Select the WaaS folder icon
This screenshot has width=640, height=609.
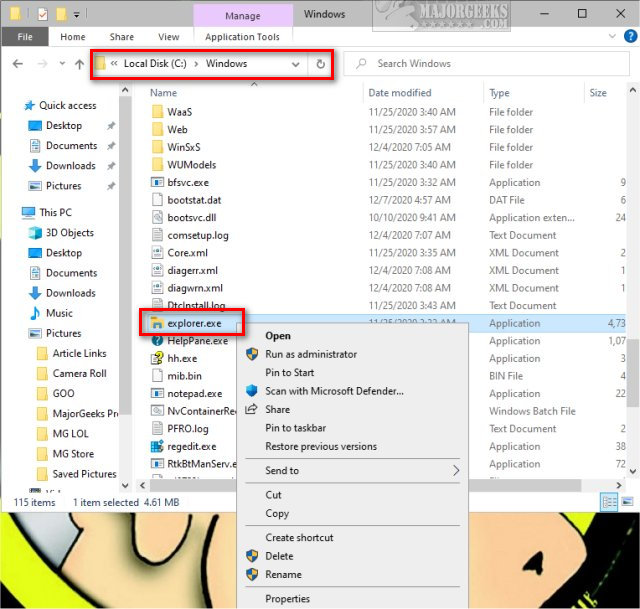[158, 112]
